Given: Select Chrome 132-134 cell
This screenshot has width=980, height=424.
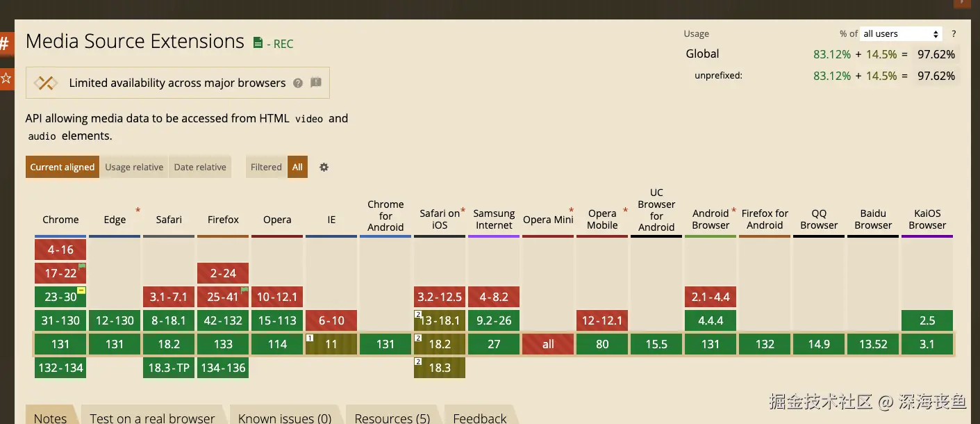Looking at the screenshot, I should (60, 368).
